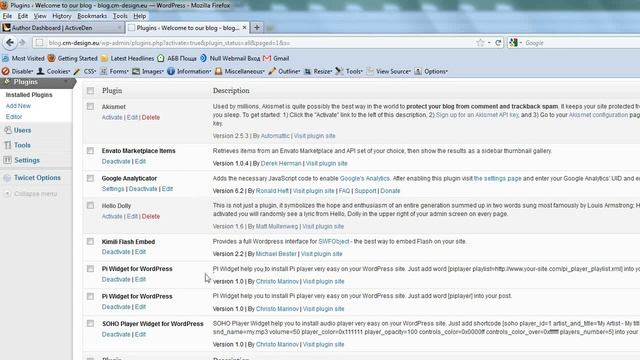Click View Source in developer toolbar
This screenshot has width=640, height=360.
(x=388, y=71)
